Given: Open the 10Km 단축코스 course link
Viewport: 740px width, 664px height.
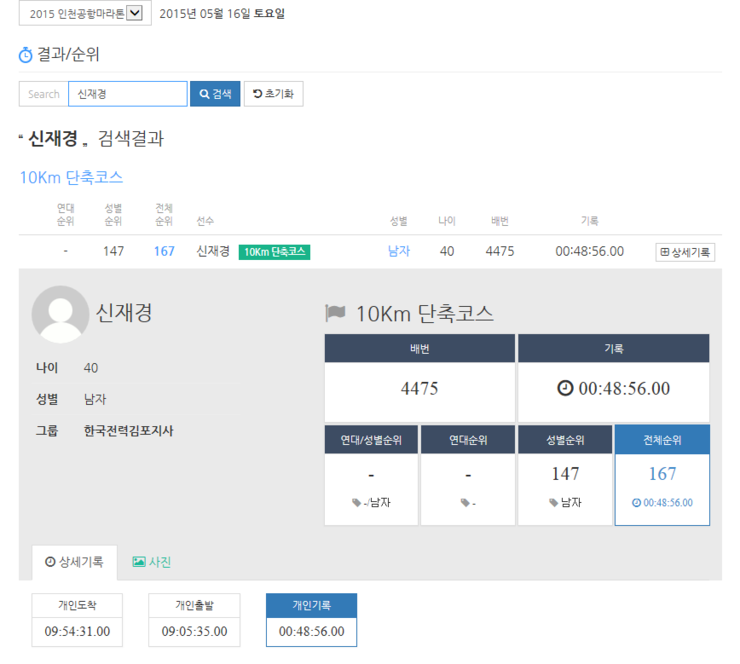Looking at the screenshot, I should tap(71, 177).
